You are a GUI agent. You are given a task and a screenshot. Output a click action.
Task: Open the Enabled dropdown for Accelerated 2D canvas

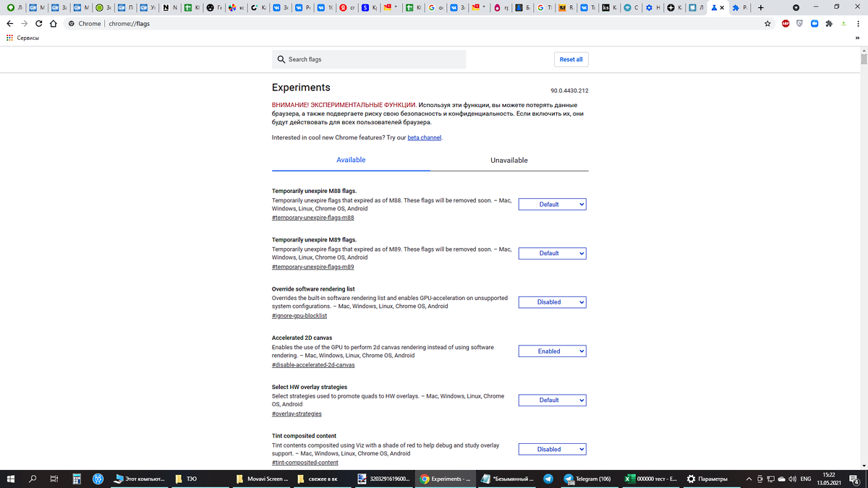click(x=552, y=351)
